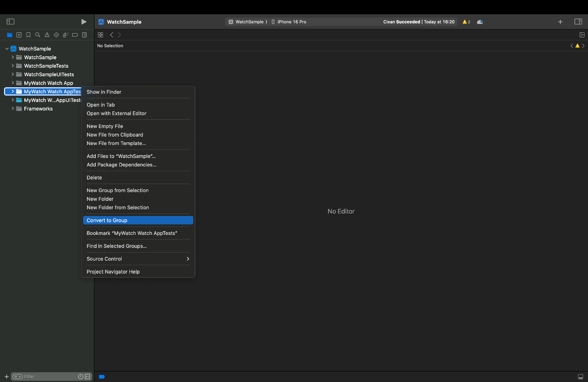Open the Debug navigator

pyautogui.click(x=66, y=35)
